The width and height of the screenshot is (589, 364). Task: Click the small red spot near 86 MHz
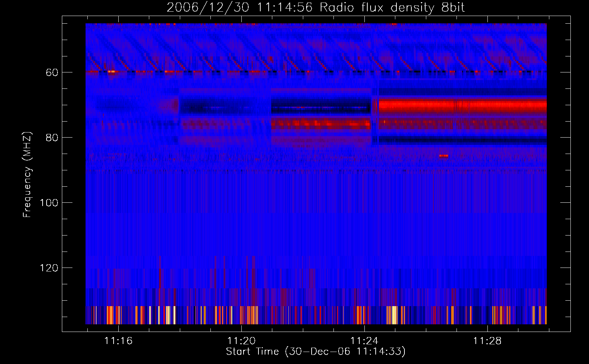tap(443, 156)
